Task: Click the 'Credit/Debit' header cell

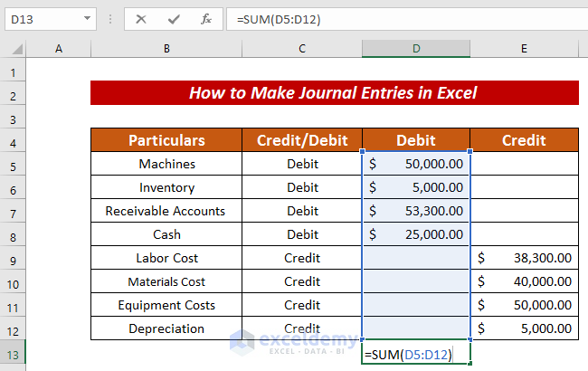Action: (302, 140)
